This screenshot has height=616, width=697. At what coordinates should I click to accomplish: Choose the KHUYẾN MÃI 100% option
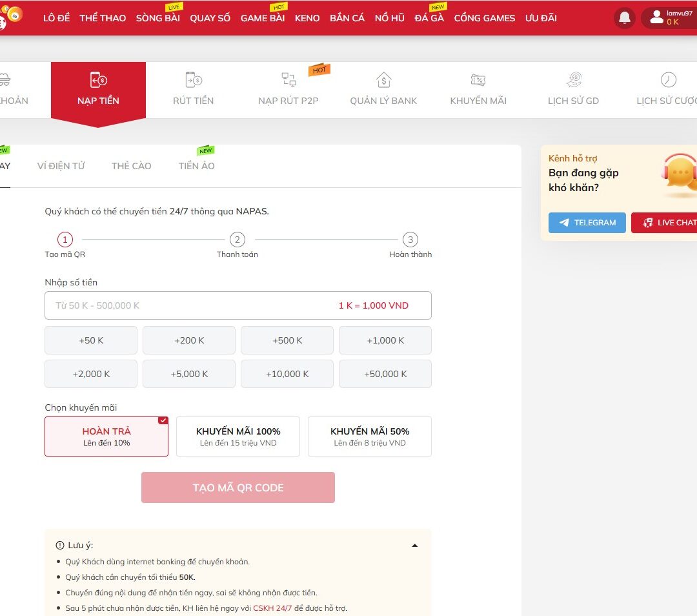point(237,436)
